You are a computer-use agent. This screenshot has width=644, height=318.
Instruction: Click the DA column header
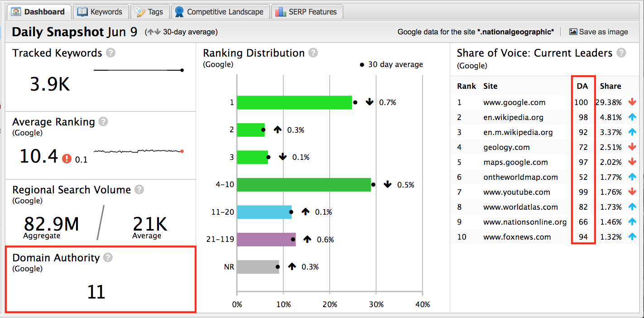[x=582, y=86]
